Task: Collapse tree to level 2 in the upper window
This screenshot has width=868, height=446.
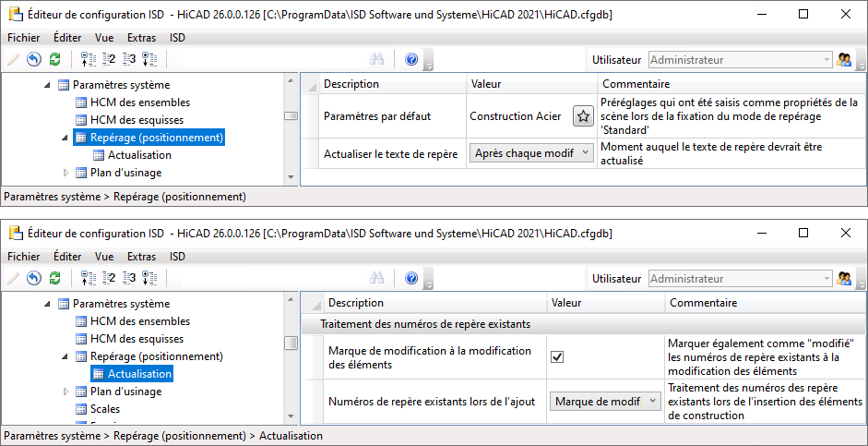Action: tap(109, 59)
